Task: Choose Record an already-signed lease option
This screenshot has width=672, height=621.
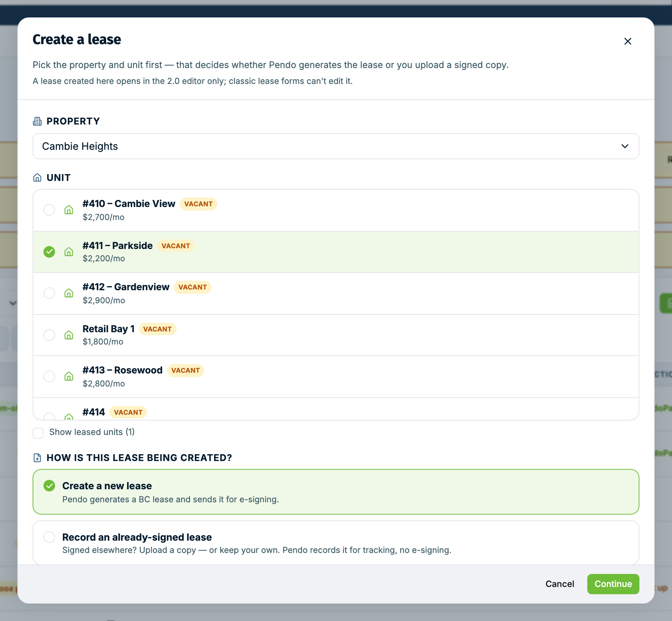Action: [x=336, y=543]
